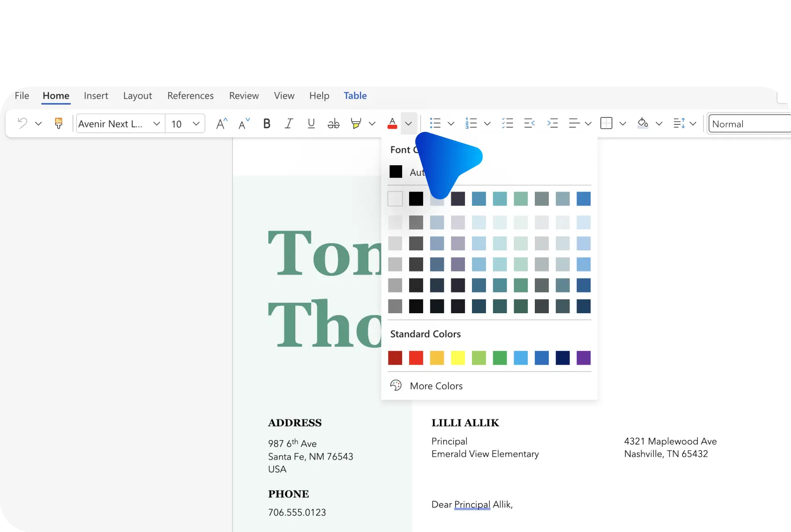Pick the light blue standard color
Screen dimensions: 791x532
click(x=521, y=358)
